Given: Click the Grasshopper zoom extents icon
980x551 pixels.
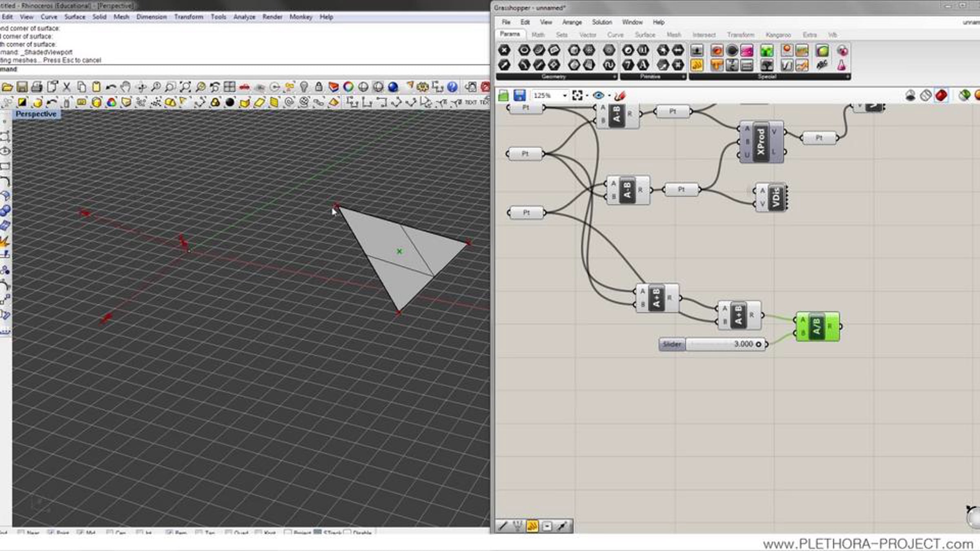Looking at the screenshot, I should point(577,96).
